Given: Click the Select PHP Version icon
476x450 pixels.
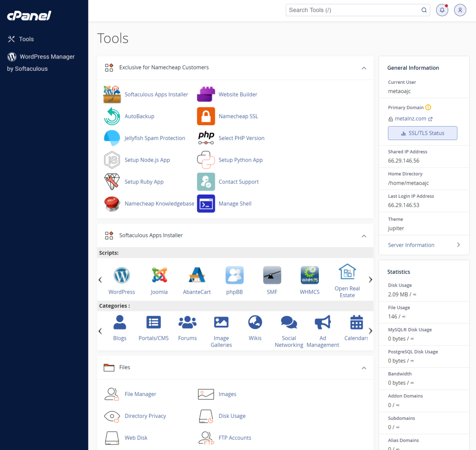Looking at the screenshot, I should 206,138.
